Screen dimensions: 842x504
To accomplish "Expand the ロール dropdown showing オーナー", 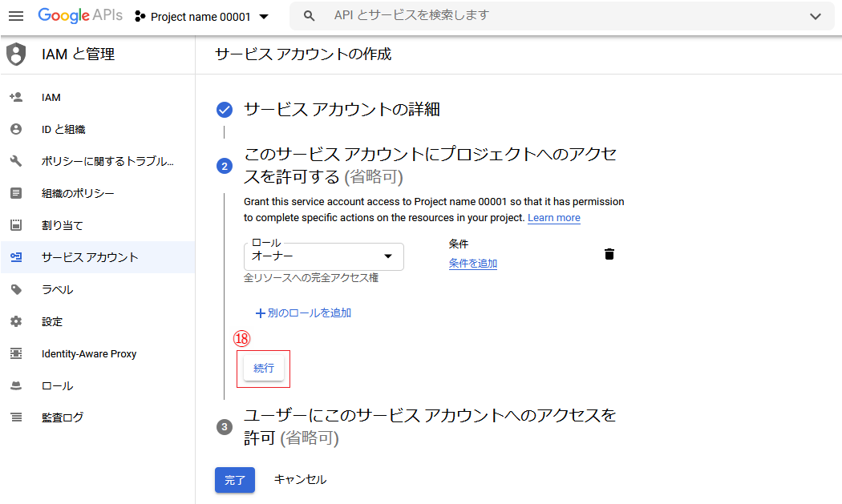I will pyautogui.click(x=323, y=256).
